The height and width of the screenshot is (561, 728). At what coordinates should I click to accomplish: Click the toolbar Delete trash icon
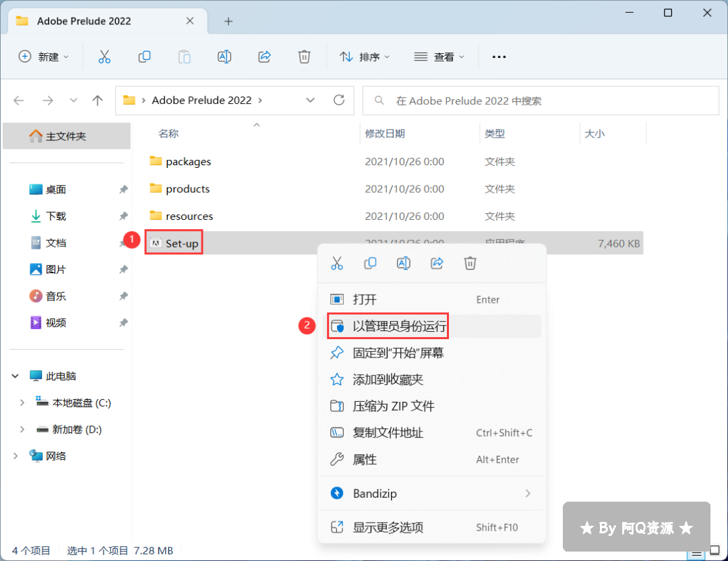point(304,57)
